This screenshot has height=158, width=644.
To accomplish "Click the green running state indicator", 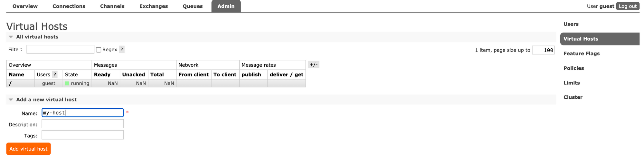I will [x=67, y=84].
